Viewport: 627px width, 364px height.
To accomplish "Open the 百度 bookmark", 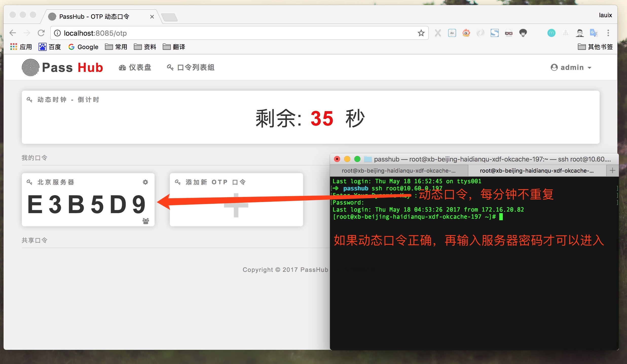I will tap(50, 47).
